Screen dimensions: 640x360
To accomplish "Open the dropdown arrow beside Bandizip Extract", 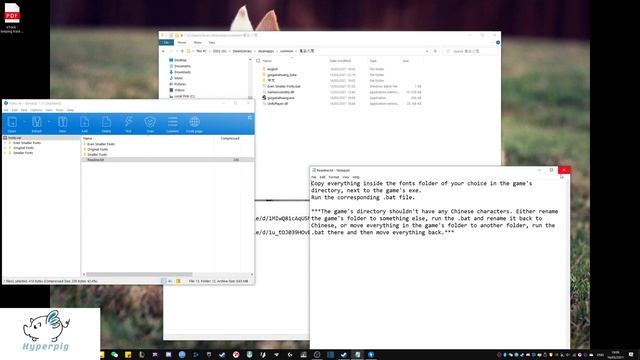I will tap(49, 122).
